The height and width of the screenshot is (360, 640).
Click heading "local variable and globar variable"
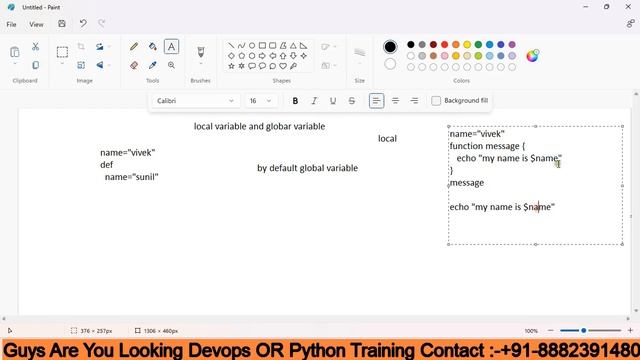coord(260,127)
